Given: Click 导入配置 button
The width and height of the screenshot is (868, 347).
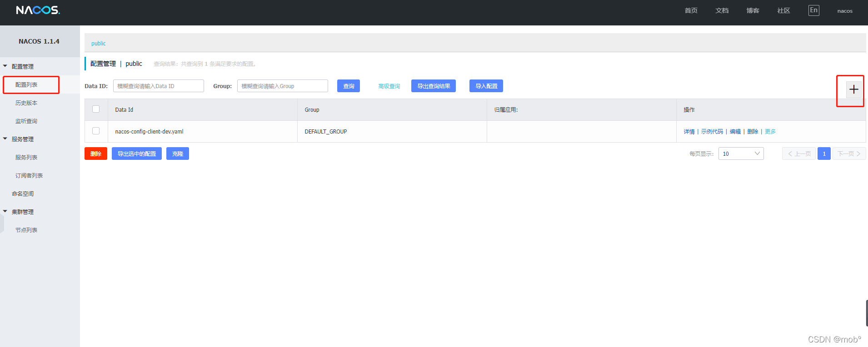Looking at the screenshot, I should point(486,86).
